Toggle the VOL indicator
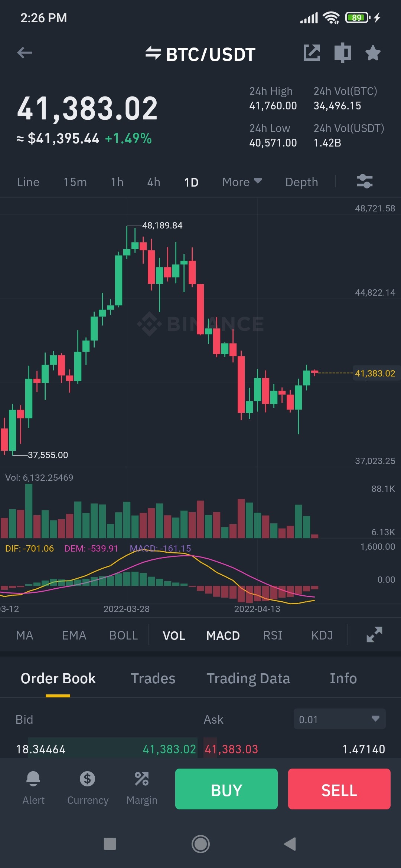The width and height of the screenshot is (401, 868). (174, 635)
